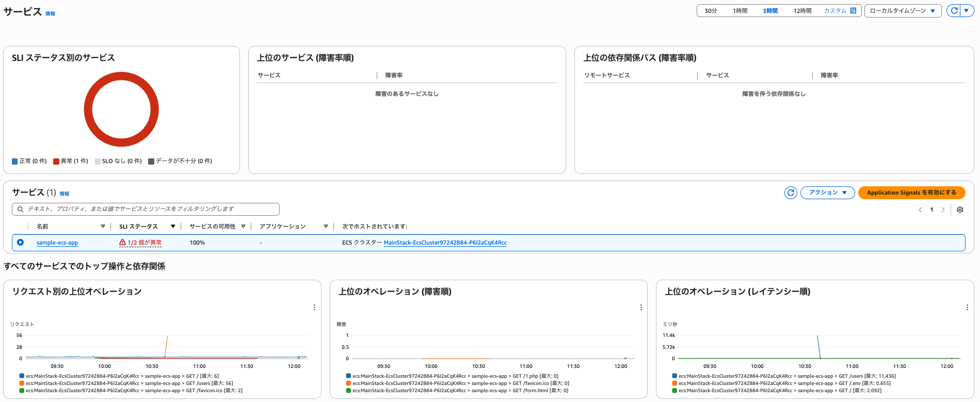
Task: Open the MainStack-EcsCluster ECS cluster link
Action: point(445,243)
